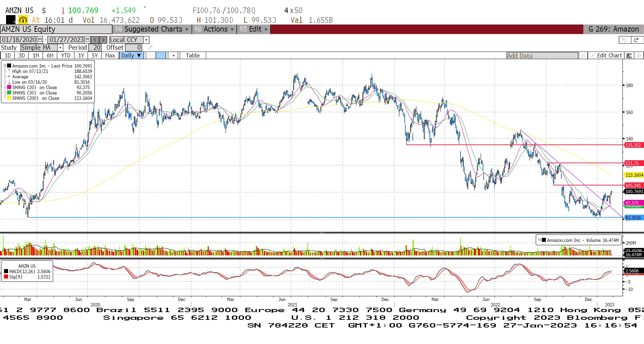Screen dimensions: 644x344
Task: Open the annotations notepad icon
Action: pos(629,55)
